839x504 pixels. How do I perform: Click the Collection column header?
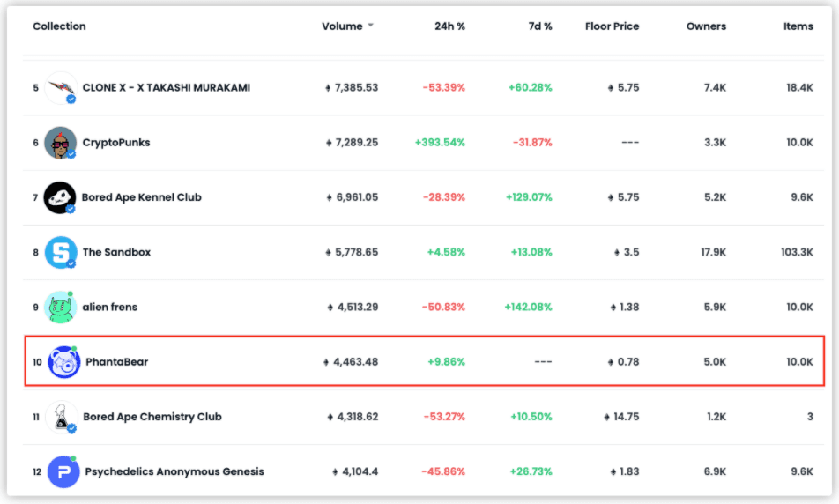(59, 26)
